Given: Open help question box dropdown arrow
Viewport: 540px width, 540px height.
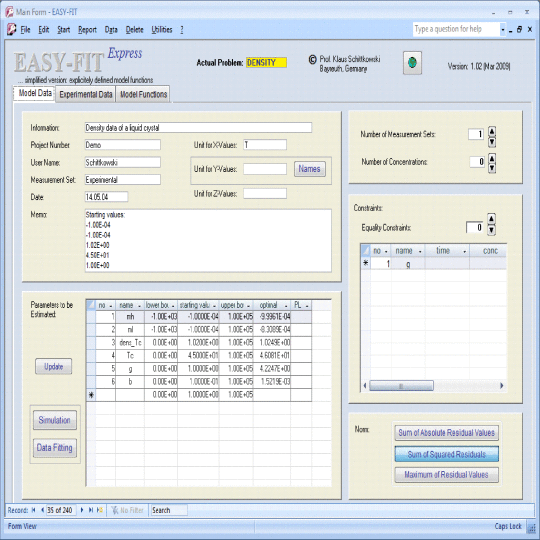Looking at the screenshot, I should 503,30.
